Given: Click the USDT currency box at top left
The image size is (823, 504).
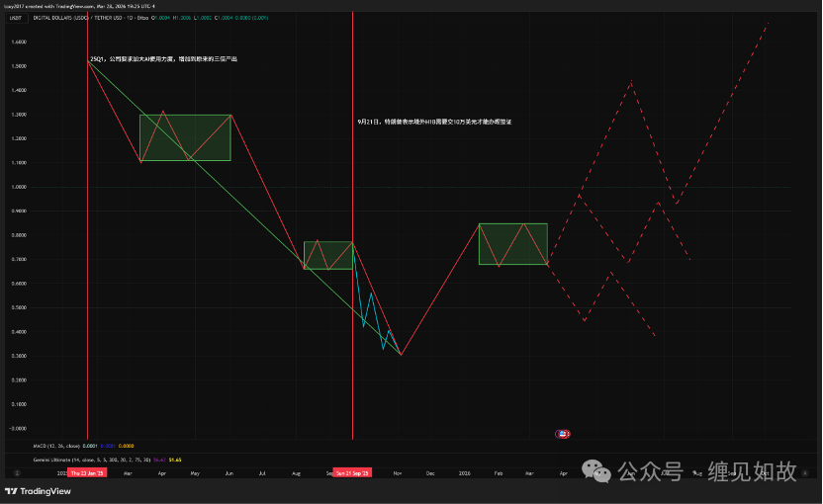Looking at the screenshot, I should [16, 18].
